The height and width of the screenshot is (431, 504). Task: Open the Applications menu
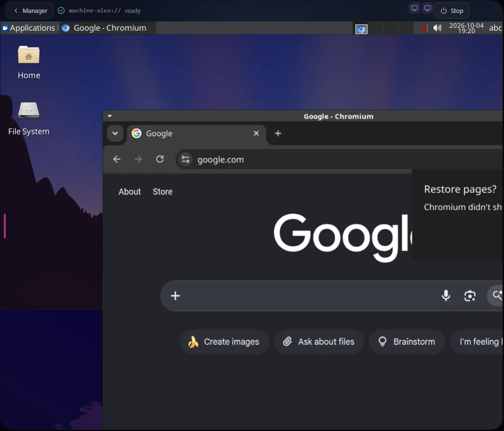point(29,28)
